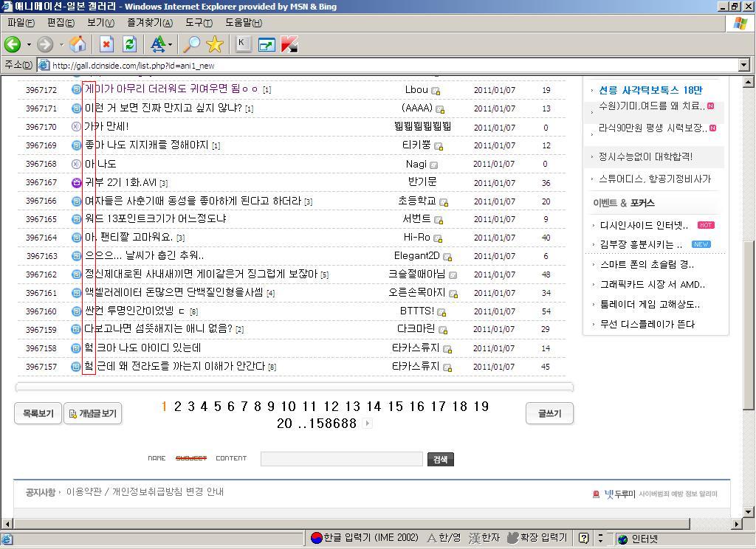Click the browser Back arrow button
The width and height of the screenshot is (756, 549).
coord(13,44)
